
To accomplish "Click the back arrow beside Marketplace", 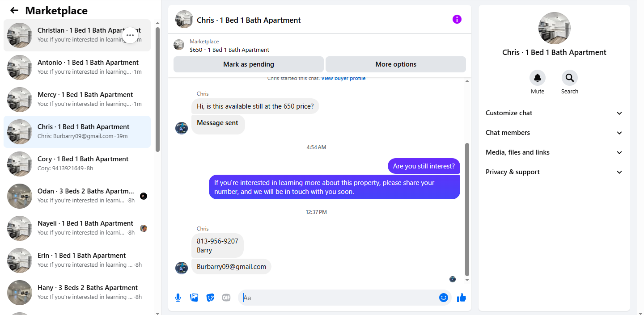I will (14, 11).
